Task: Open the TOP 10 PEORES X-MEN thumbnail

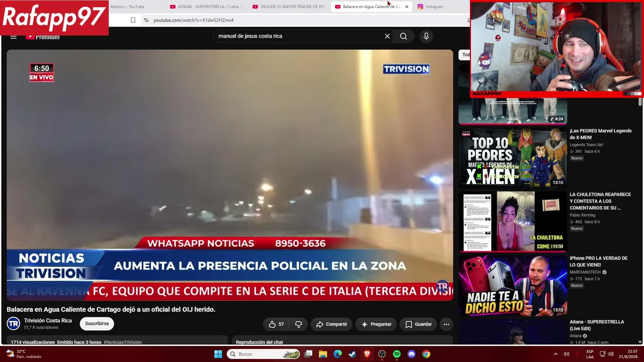Action: pos(513,157)
